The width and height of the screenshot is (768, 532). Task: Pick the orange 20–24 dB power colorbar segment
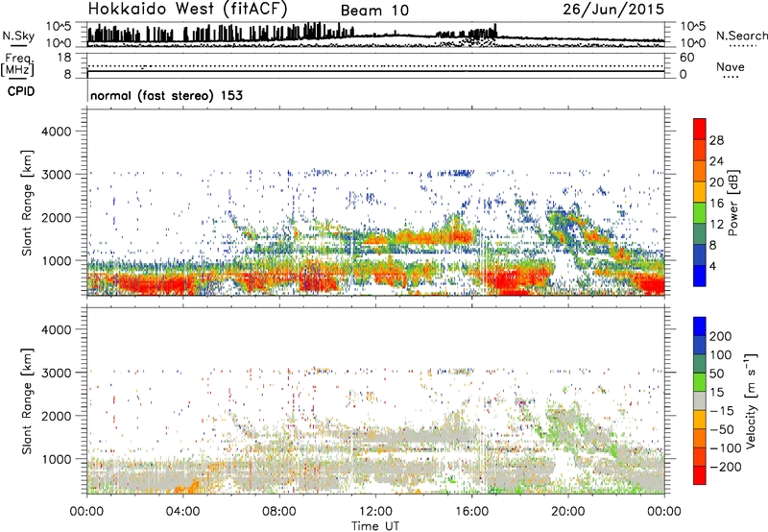(700, 171)
